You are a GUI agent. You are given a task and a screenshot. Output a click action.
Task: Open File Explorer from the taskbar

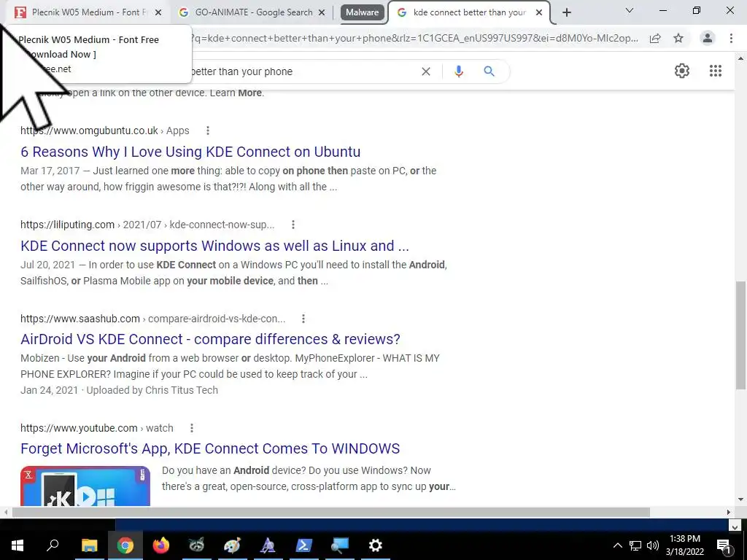[x=89, y=545]
